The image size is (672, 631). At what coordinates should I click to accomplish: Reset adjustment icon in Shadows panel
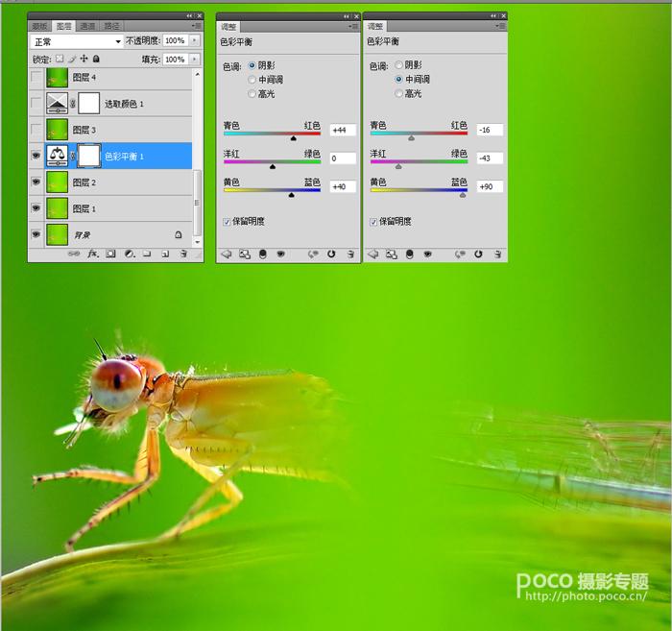point(331,255)
